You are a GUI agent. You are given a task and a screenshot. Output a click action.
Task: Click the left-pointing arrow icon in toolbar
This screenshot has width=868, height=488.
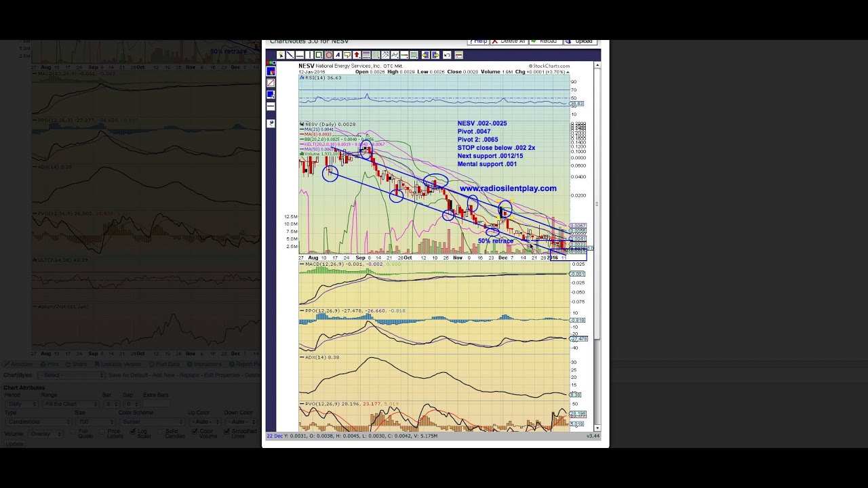(425, 55)
